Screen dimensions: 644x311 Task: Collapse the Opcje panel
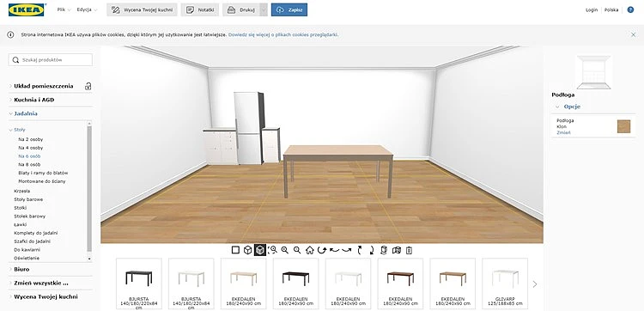click(572, 107)
